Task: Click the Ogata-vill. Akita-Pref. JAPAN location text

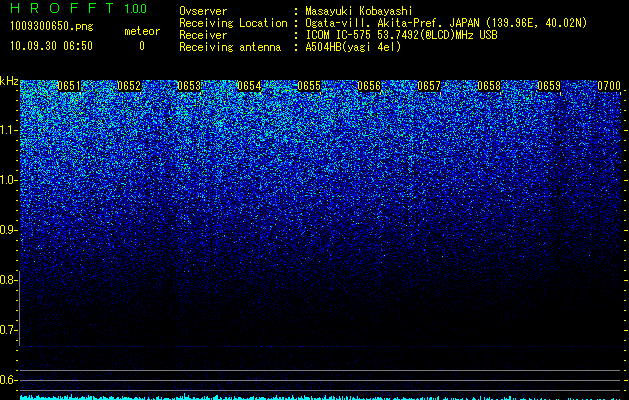Action: [446, 23]
